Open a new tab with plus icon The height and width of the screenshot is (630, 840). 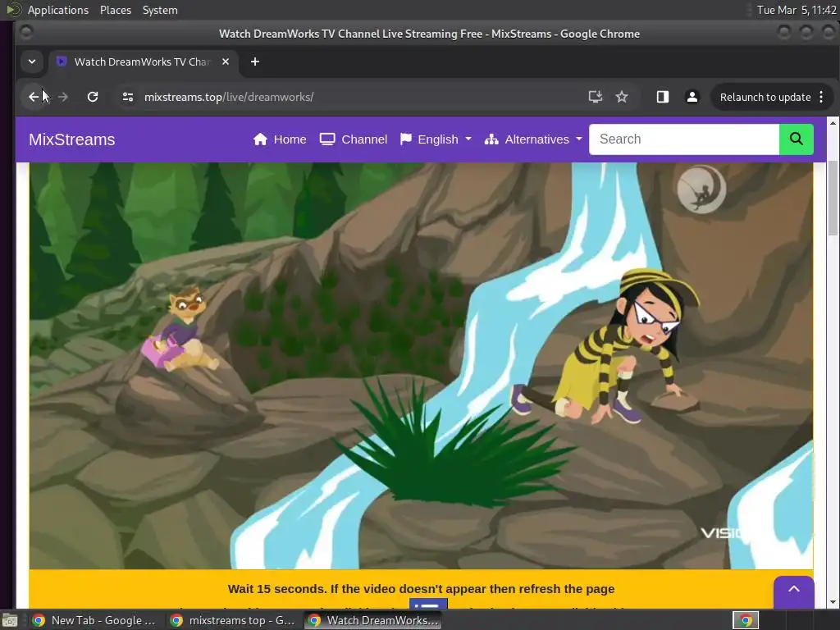point(255,62)
